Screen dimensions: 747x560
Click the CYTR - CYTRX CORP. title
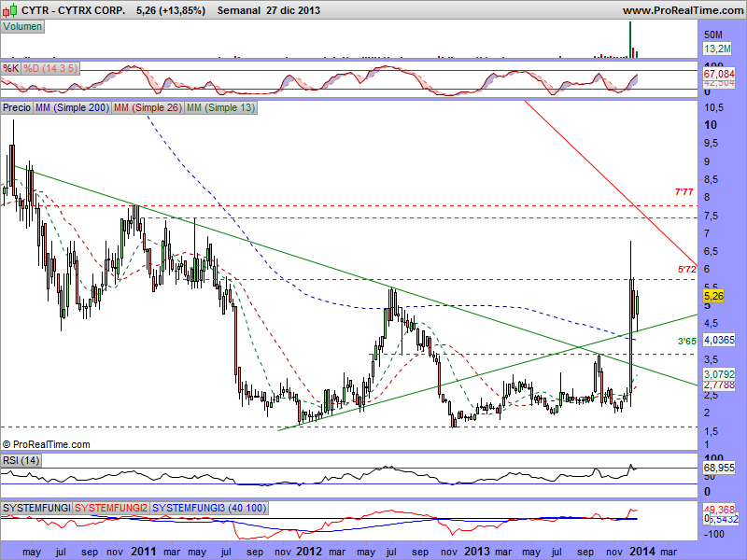click(x=74, y=10)
